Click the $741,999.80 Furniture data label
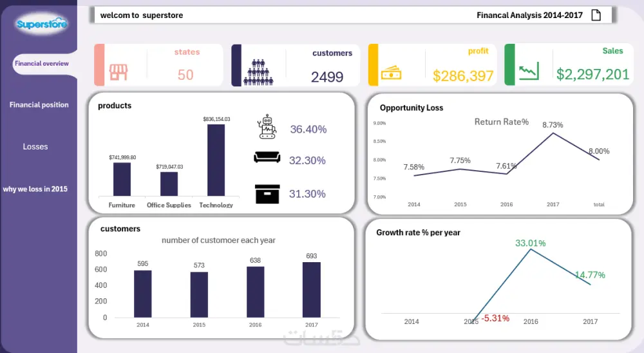The height and width of the screenshot is (353, 644). coord(122,157)
